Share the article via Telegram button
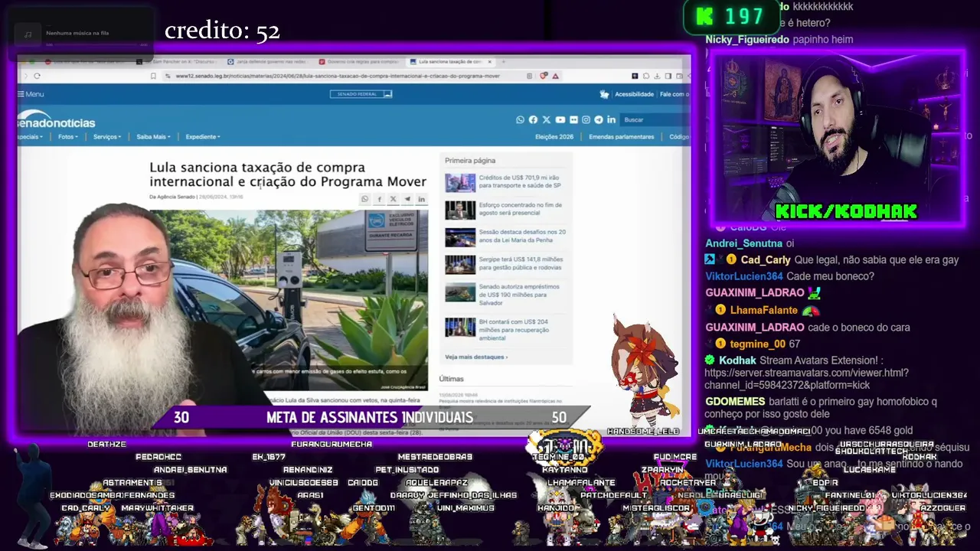The image size is (980, 551). point(407,199)
